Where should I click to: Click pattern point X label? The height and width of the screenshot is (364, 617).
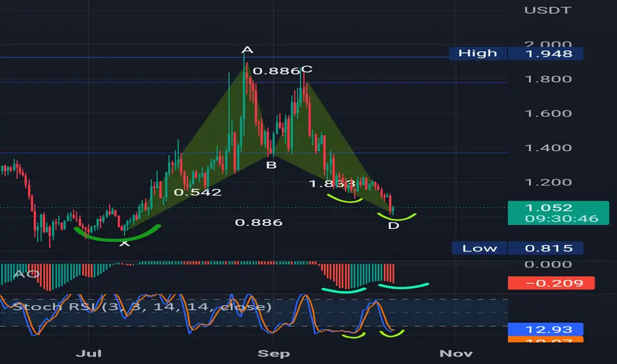(124, 243)
